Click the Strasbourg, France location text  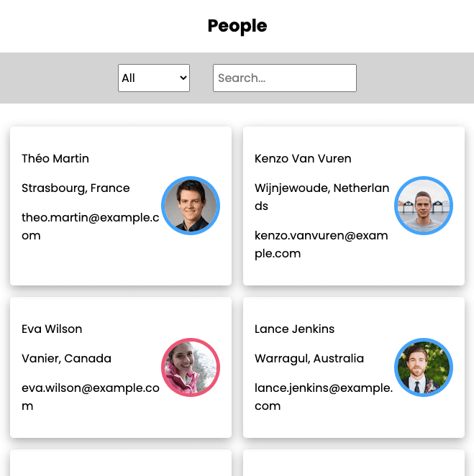click(x=76, y=188)
